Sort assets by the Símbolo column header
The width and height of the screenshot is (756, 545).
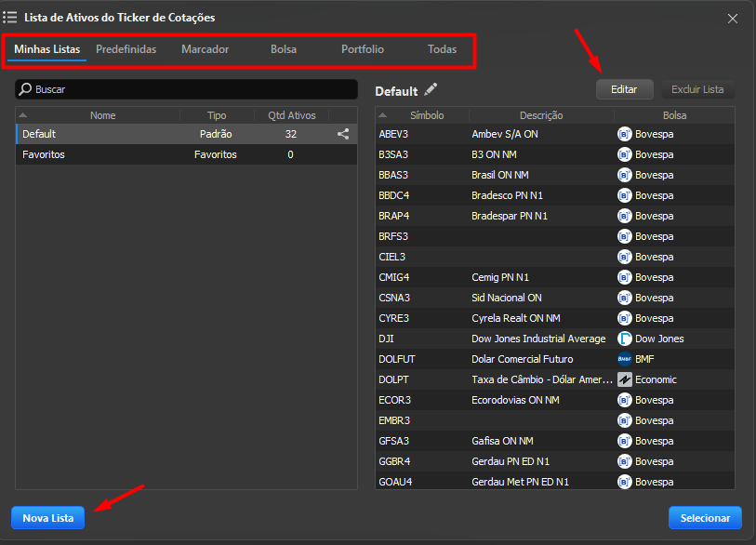pos(426,115)
